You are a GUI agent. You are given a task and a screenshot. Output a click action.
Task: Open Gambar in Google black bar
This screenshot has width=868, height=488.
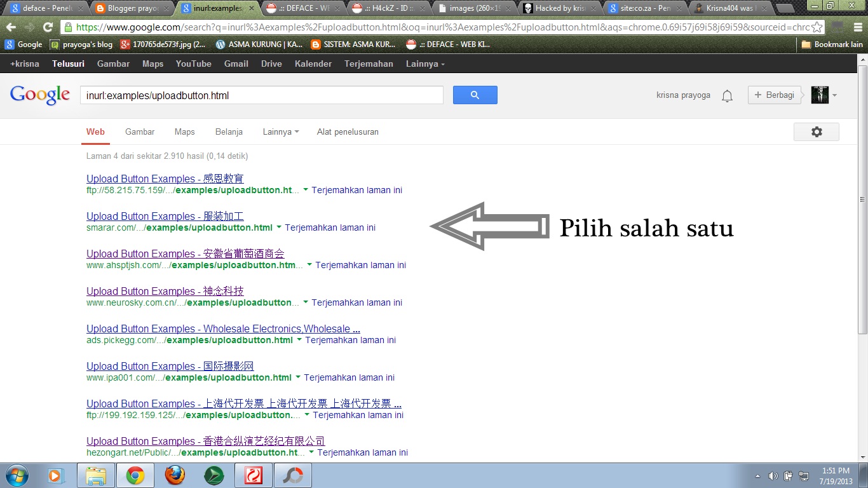[113, 64]
